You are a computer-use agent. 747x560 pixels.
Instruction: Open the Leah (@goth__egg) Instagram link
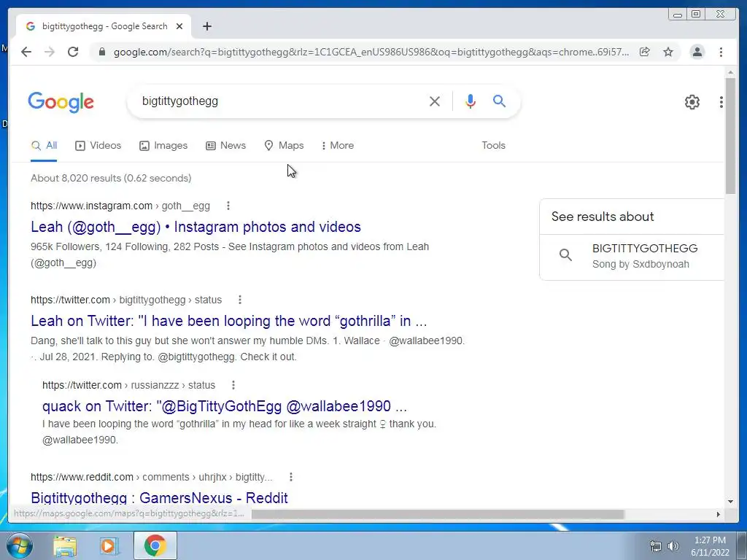(x=196, y=227)
